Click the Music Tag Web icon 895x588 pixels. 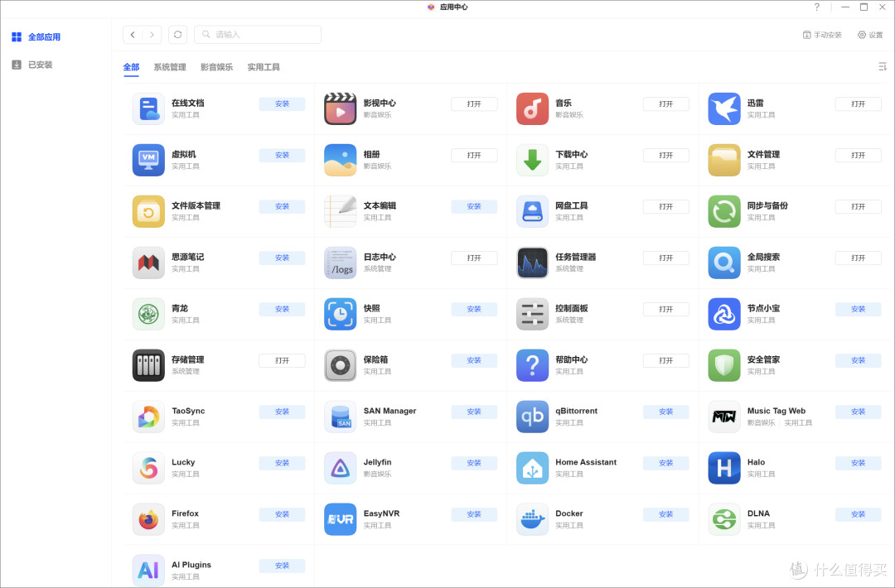tap(723, 417)
